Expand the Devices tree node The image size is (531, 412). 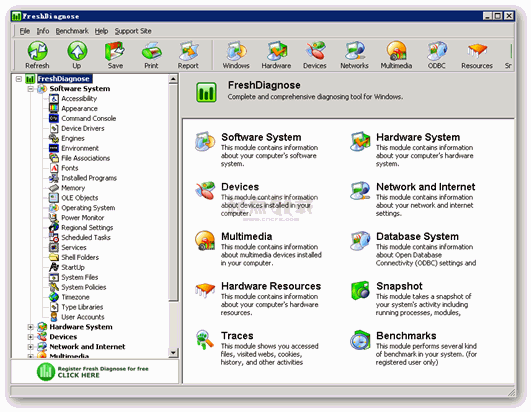point(30,337)
